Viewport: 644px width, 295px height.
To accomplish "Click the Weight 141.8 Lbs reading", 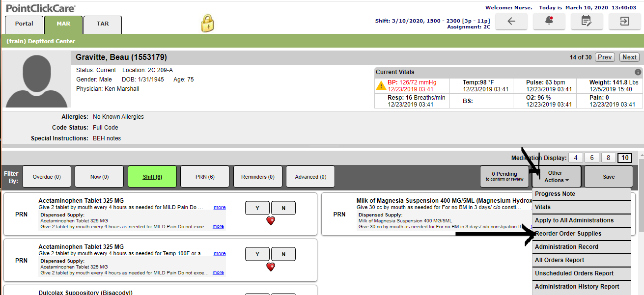I will coord(614,82).
